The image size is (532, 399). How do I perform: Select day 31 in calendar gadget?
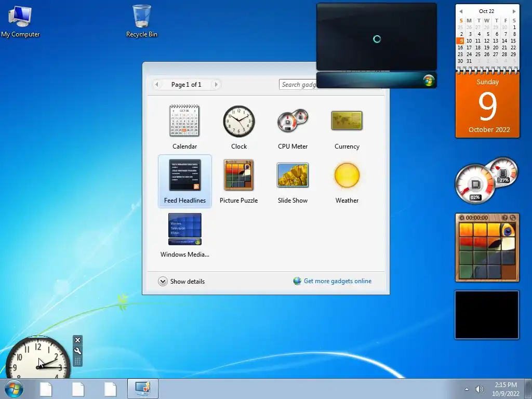tap(469, 61)
